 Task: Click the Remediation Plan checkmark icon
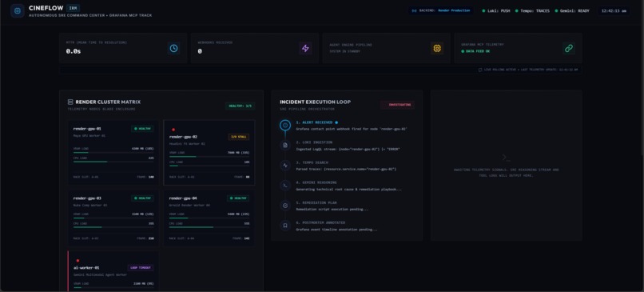pyautogui.click(x=285, y=206)
